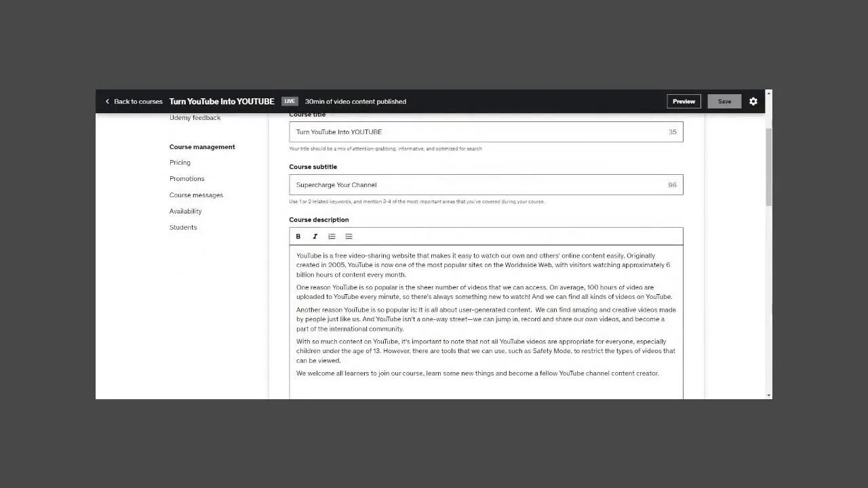
Task: Open the settings gear icon
Action: [x=753, y=102]
